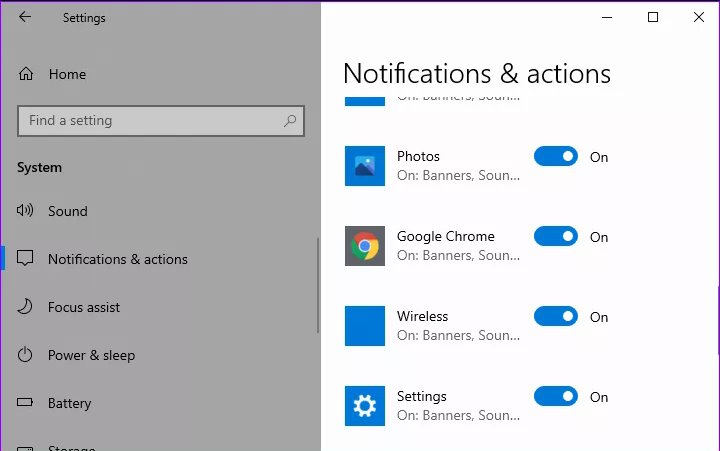
Task: Open Wireless notification settings label
Action: click(x=422, y=316)
